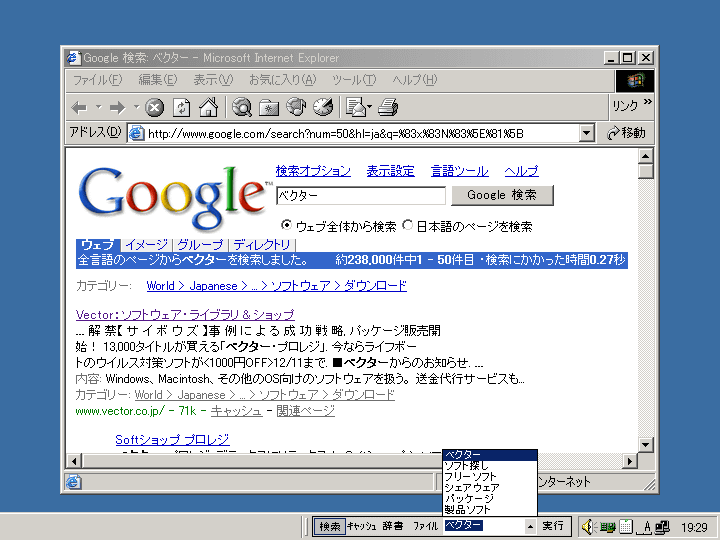Switch to the ディレクトリ tab
The image size is (720, 540).
coord(262,245)
